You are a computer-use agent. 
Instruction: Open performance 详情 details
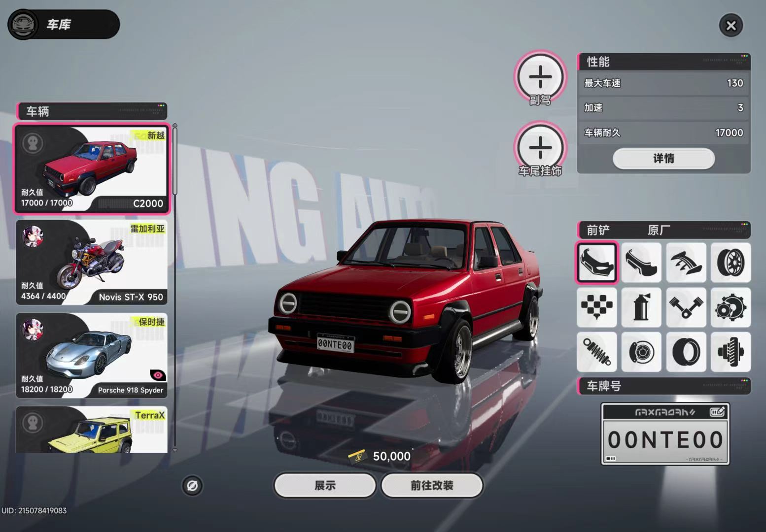click(663, 159)
